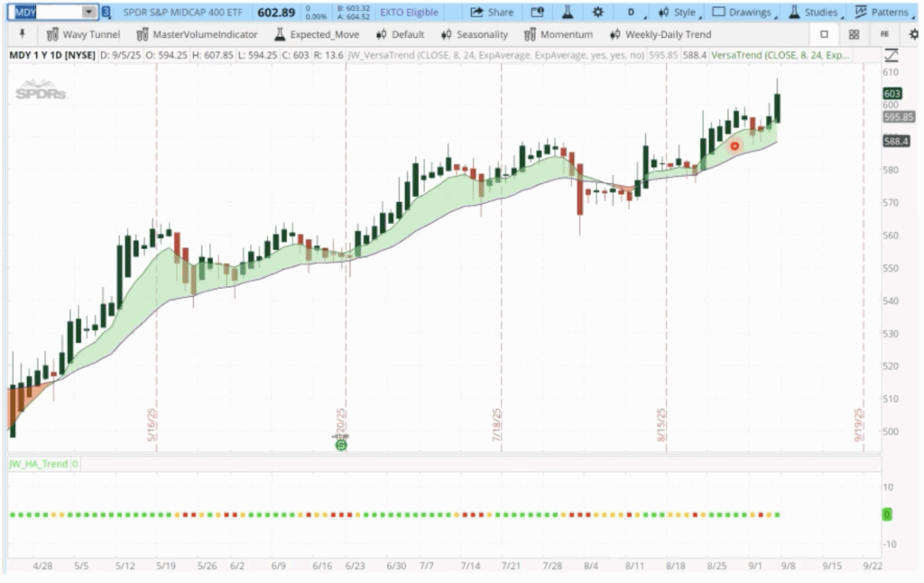Image resolution: width=924 pixels, height=583 pixels.
Task: Click the flask Edit Studies icon
Action: click(568, 12)
